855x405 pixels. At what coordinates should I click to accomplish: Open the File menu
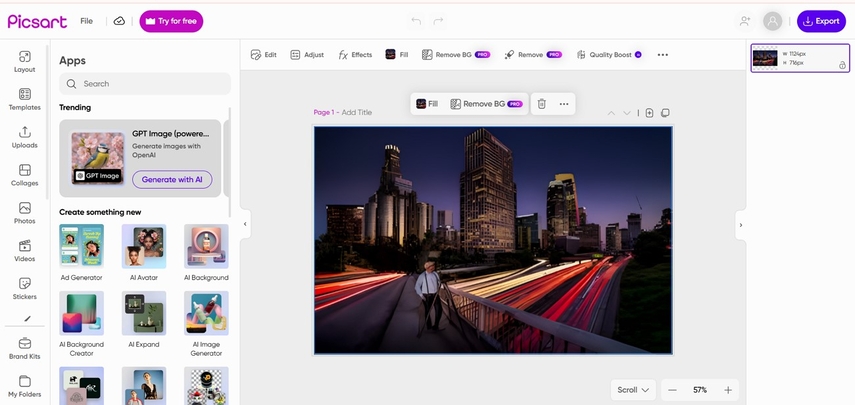(87, 21)
